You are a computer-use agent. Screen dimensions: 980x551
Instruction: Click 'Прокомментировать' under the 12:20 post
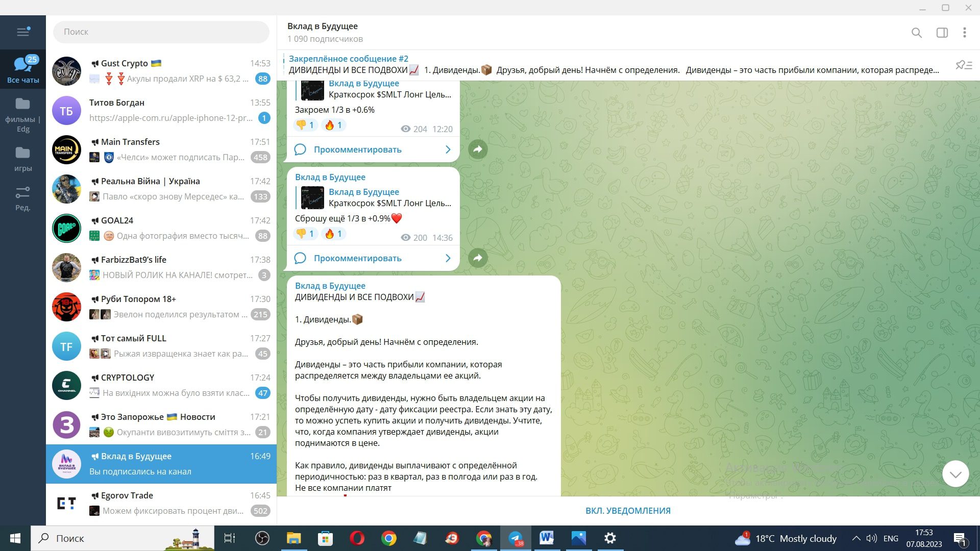(357, 149)
